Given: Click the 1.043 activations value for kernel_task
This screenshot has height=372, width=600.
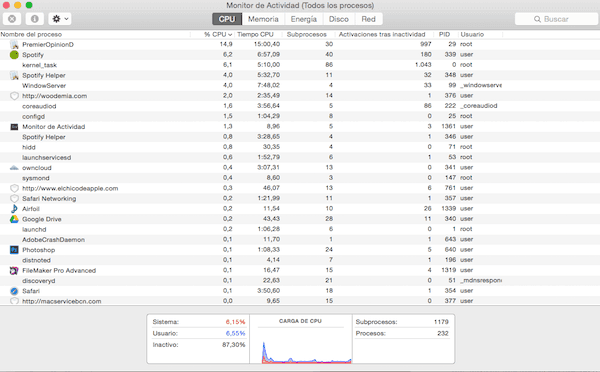Looking at the screenshot, I should 423,65.
